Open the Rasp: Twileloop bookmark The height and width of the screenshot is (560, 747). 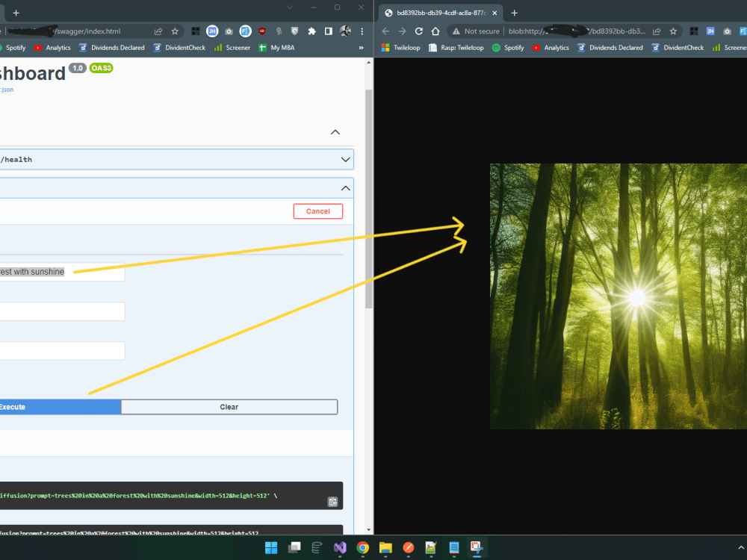(456, 48)
